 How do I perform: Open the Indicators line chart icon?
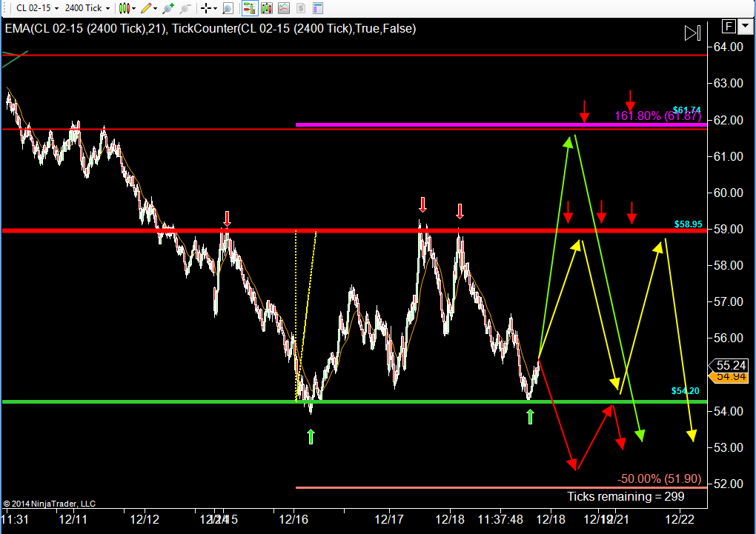pos(283,8)
